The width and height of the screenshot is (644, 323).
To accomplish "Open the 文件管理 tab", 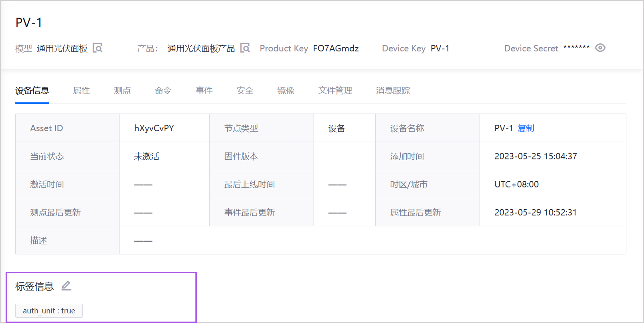I will 335,90.
